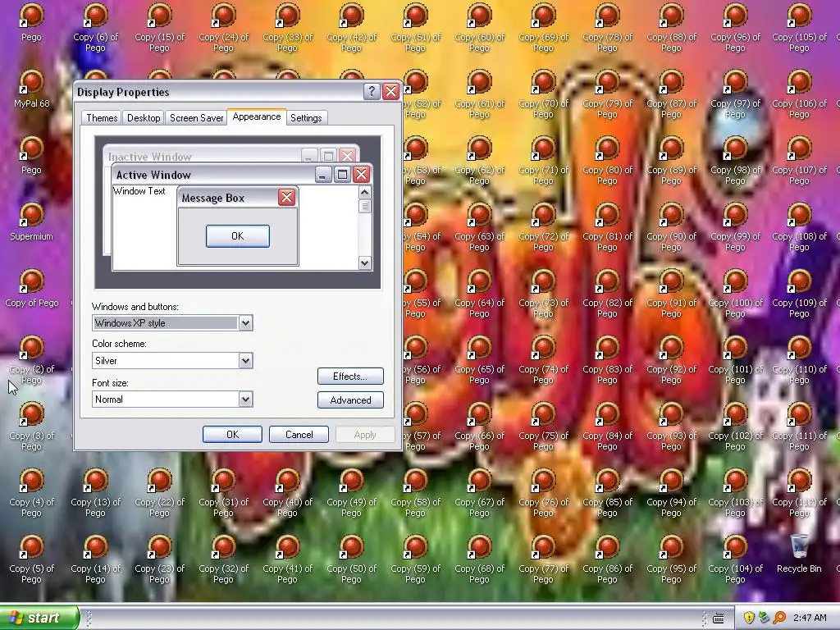The height and width of the screenshot is (630, 840).
Task: Open the Screen Saver tab
Action: point(196,118)
